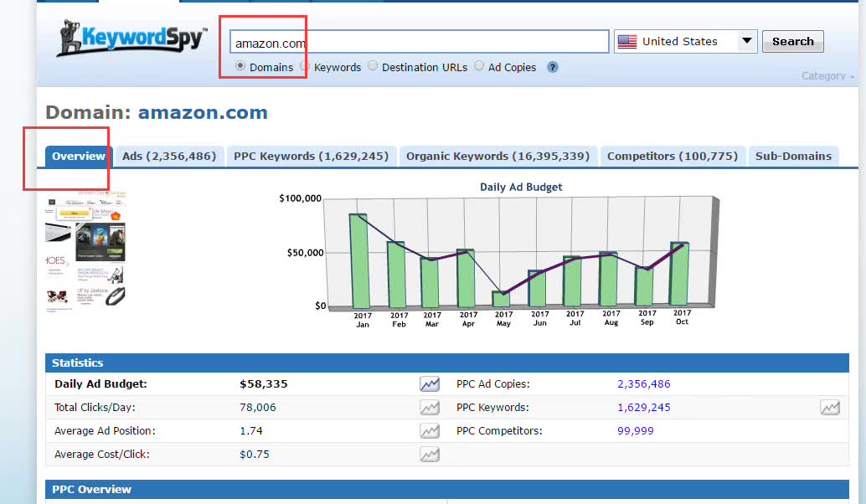The width and height of the screenshot is (866, 504).
Task: Open the PPC Keywords (1,629,245) tab
Action: [x=311, y=157]
